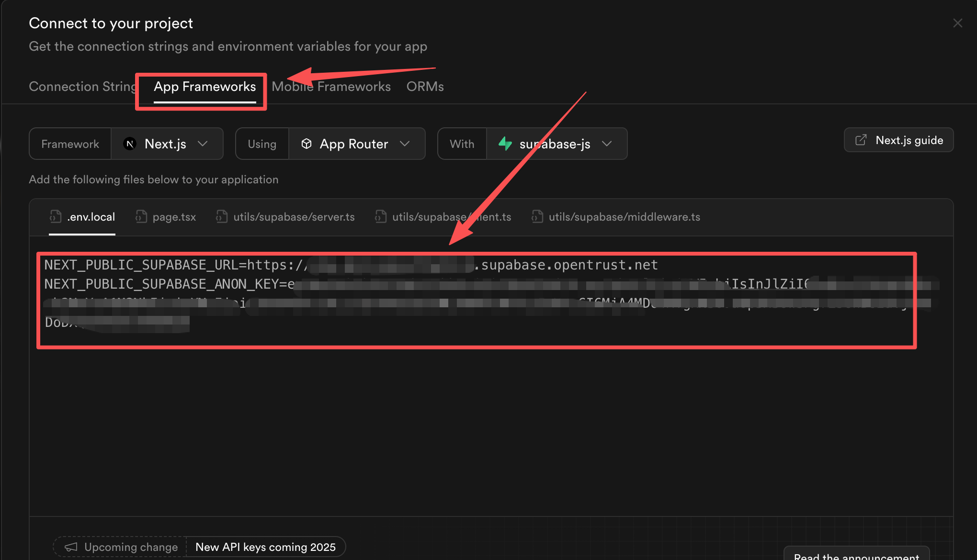The width and height of the screenshot is (977, 560).
Task: Open the ORMs tab
Action: click(425, 87)
